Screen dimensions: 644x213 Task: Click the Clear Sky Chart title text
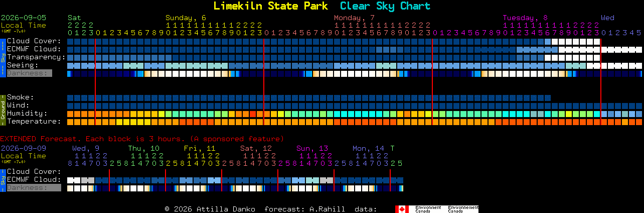tap(385, 6)
